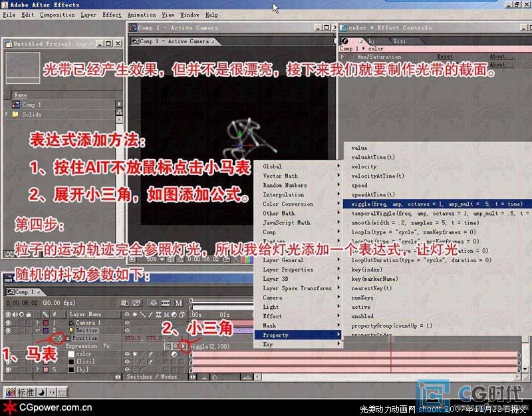Toggle shy switch on bj layer
This screenshot has width=532, height=416.
(x=127, y=369)
